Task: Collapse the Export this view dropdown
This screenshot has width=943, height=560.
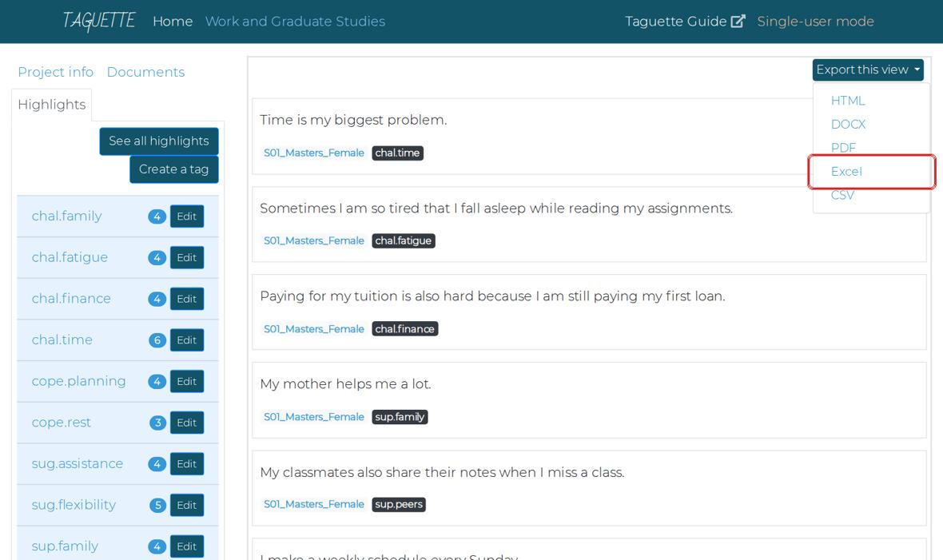Action: coord(868,70)
